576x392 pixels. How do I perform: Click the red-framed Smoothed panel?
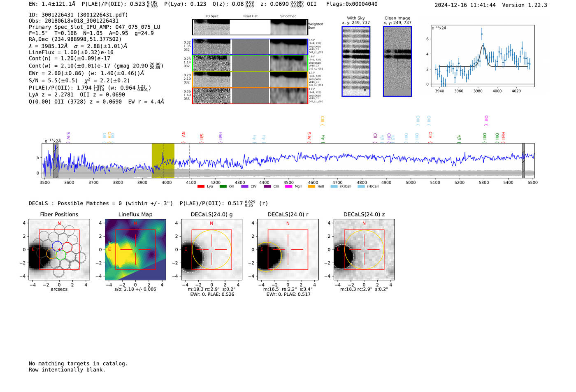[x=288, y=96]
